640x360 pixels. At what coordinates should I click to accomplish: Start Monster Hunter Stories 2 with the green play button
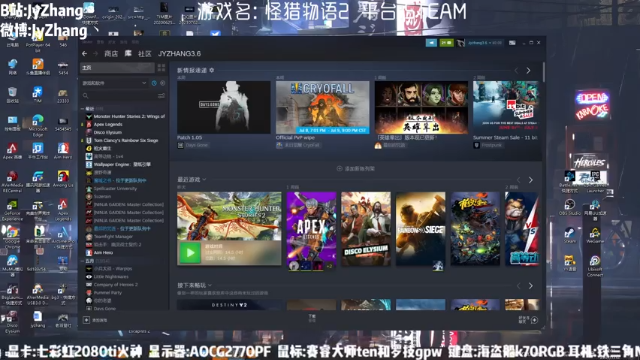[x=190, y=253]
